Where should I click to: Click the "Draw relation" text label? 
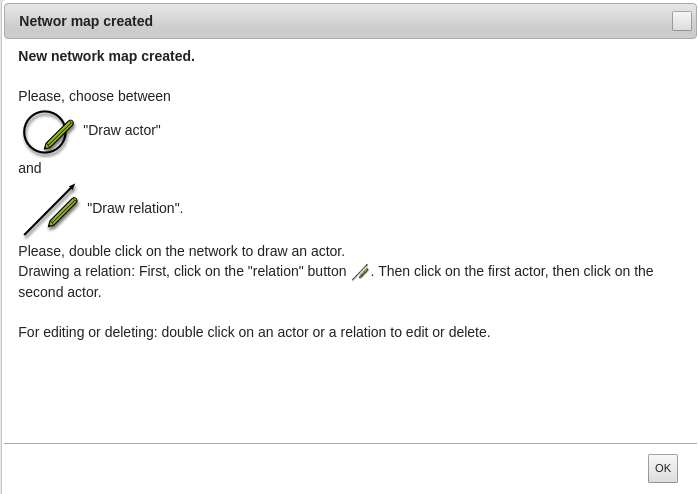tap(135, 208)
